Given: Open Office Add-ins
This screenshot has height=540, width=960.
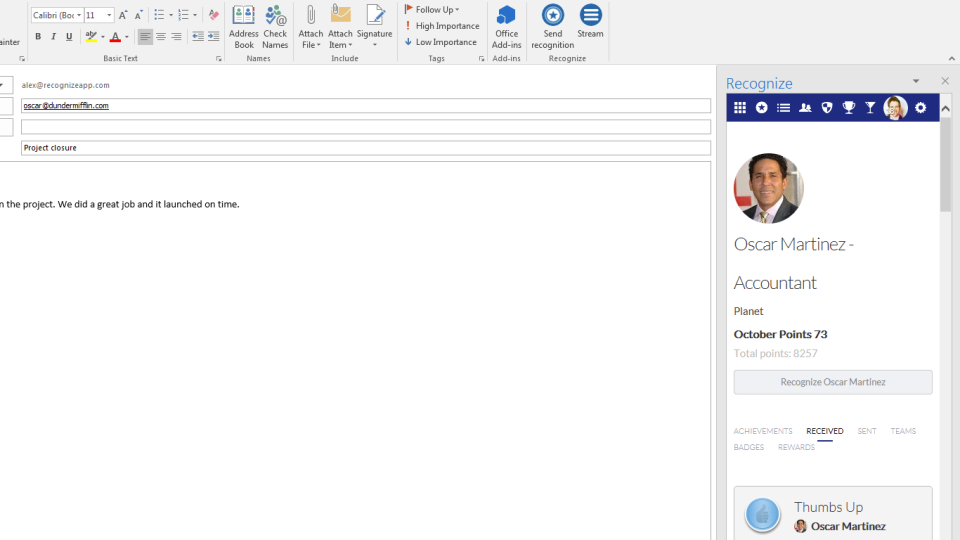Looking at the screenshot, I should (x=506, y=28).
